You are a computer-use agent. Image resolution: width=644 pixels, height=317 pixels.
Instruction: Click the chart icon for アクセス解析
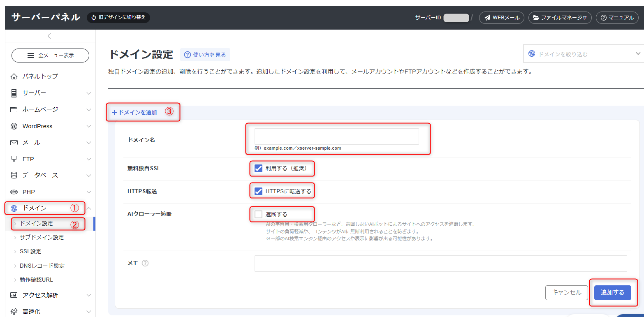click(x=14, y=295)
